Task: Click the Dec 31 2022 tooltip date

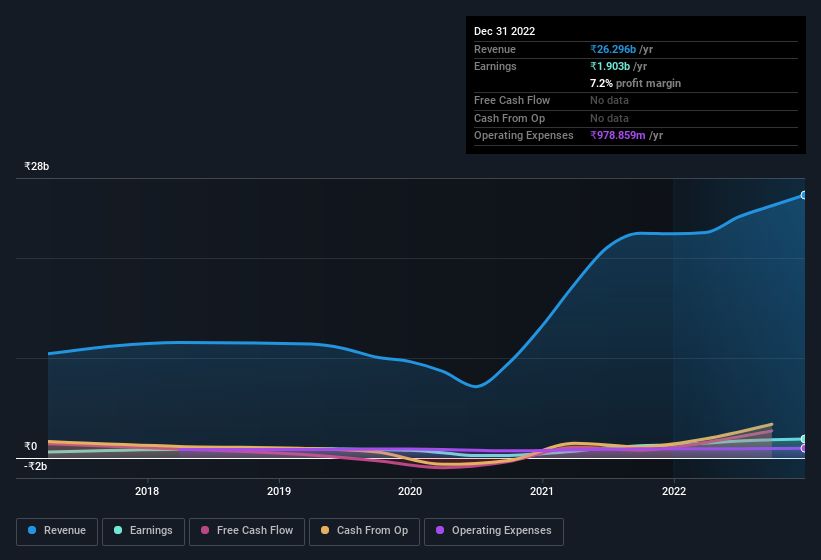Action: click(x=505, y=31)
